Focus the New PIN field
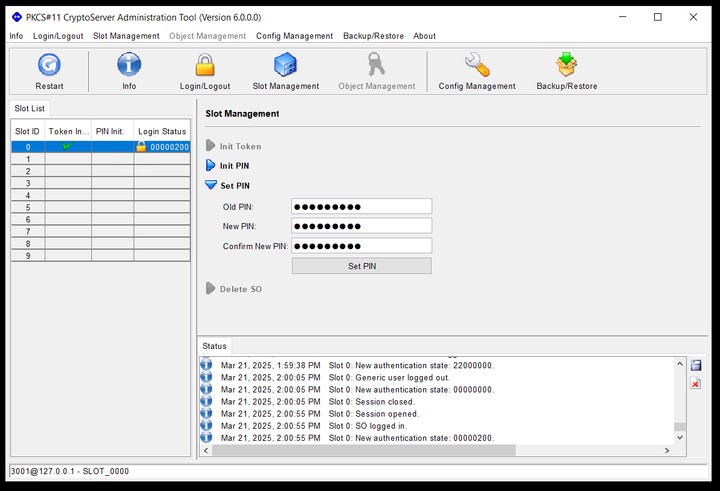720x491 pixels. [x=362, y=226]
